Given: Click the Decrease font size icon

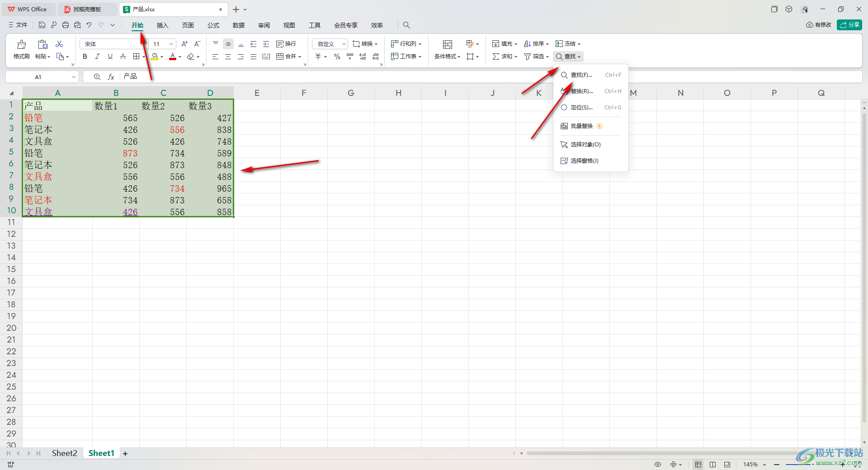Looking at the screenshot, I should 197,44.
